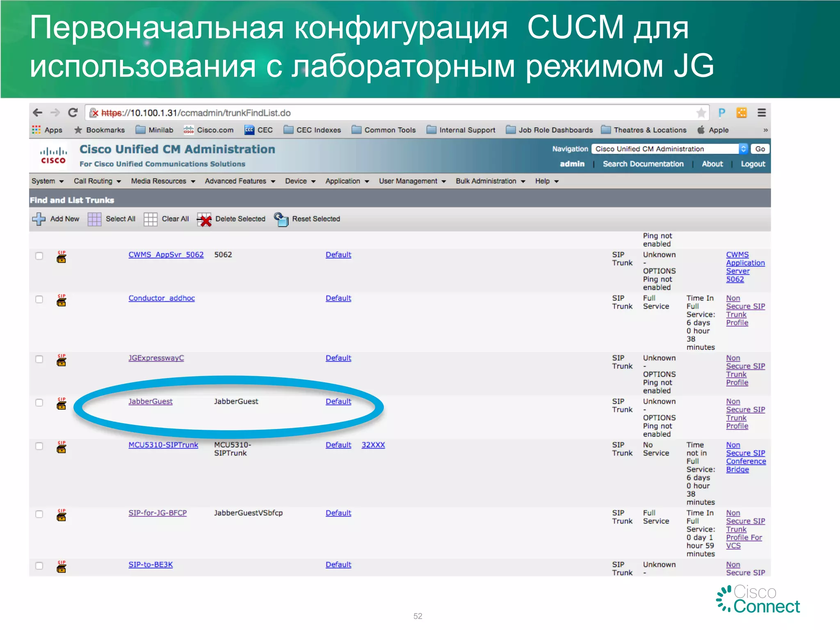Click the browser back arrow
The image size is (840, 630).
[38, 113]
